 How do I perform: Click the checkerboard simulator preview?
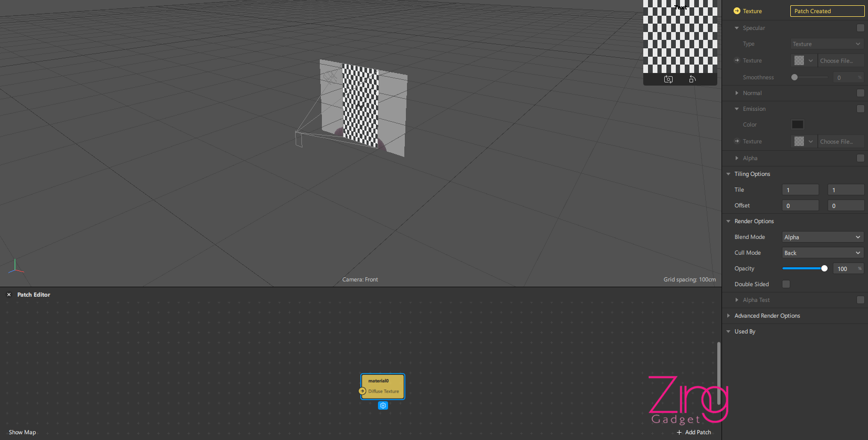680,37
